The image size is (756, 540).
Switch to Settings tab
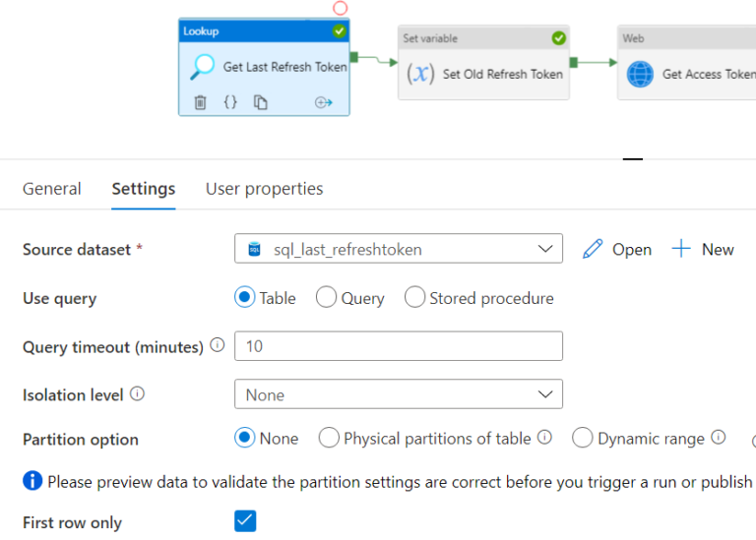tap(143, 189)
